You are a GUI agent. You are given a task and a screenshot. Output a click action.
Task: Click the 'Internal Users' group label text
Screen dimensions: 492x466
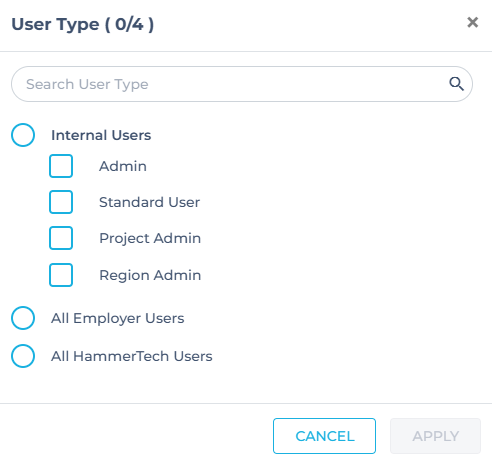click(101, 135)
